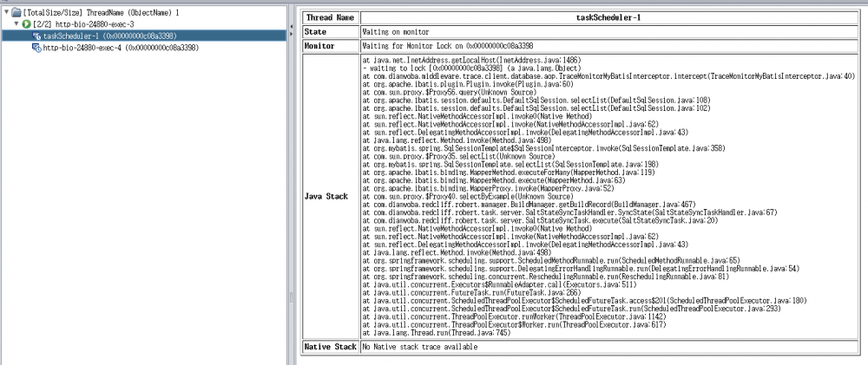Click the waiting-thread icon beside taskScheduler-1
868x365 pixels.
coord(36,36)
